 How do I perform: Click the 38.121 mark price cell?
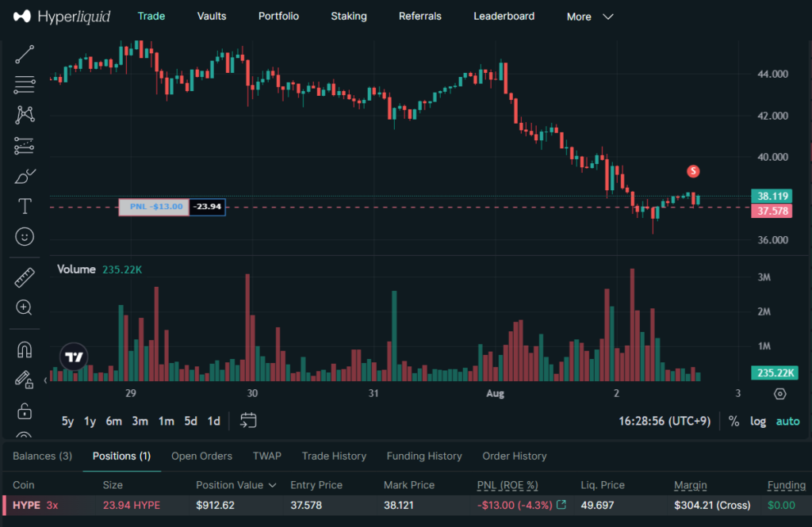[399, 506]
